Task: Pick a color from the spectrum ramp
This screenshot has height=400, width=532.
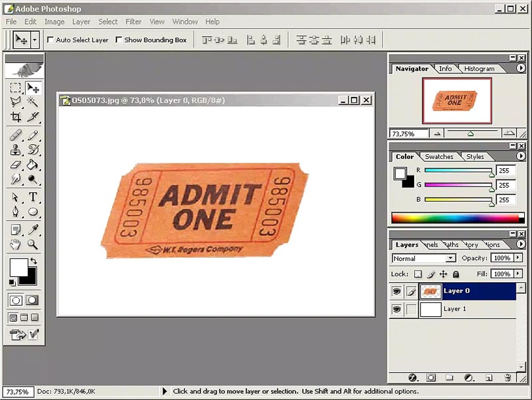Action: 458,218
